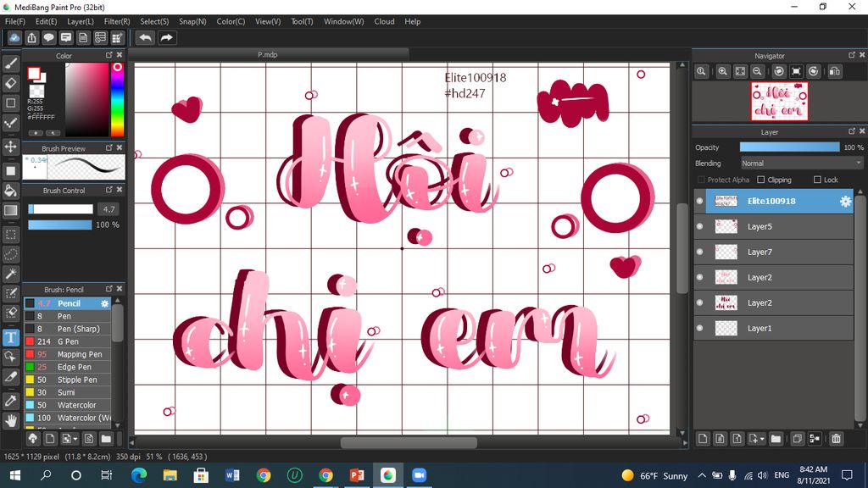The height and width of the screenshot is (488, 868).
Task: Click the cloud save toolbar icon
Action: [x=14, y=37]
